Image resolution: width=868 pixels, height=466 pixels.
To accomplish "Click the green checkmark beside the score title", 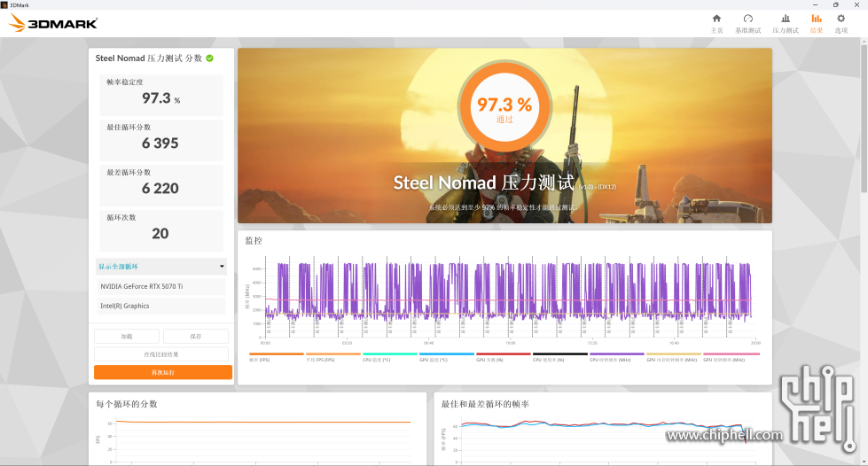I will [x=210, y=58].
